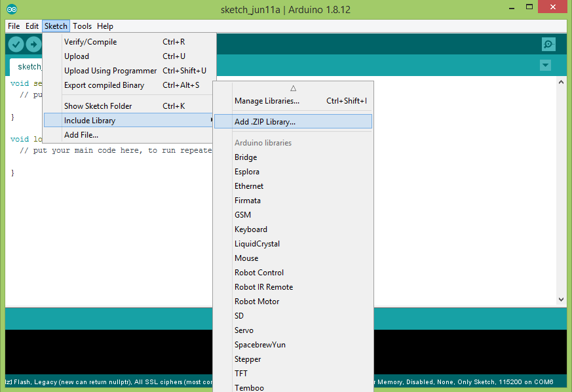Select Show Sketch Folder
The width and height of the screenshot is (572, 392).
coord(98,106)
